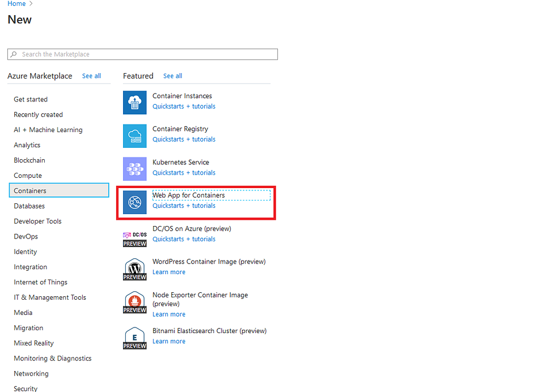Click the DC/OS on Azure preview icon
This screenshot has height=392, width=546.
(x=135, y=239)
